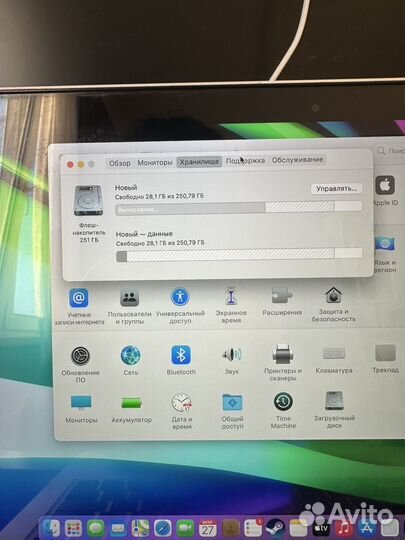Open Notes from the Dock
Screen dimensions: 405x540
(x=298, y=528)
